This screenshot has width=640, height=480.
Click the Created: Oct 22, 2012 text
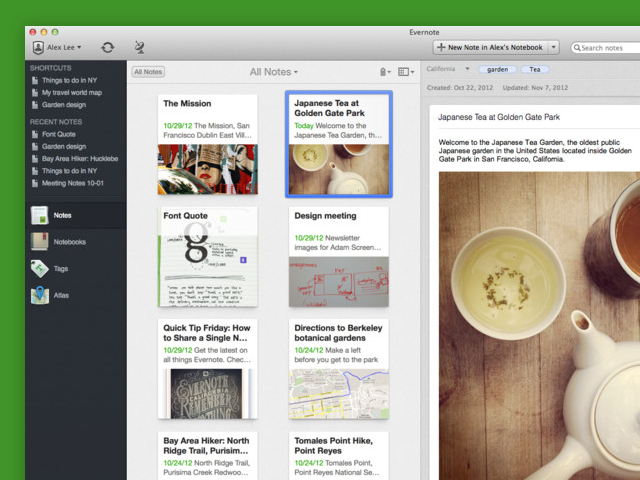tap(460, 88)
